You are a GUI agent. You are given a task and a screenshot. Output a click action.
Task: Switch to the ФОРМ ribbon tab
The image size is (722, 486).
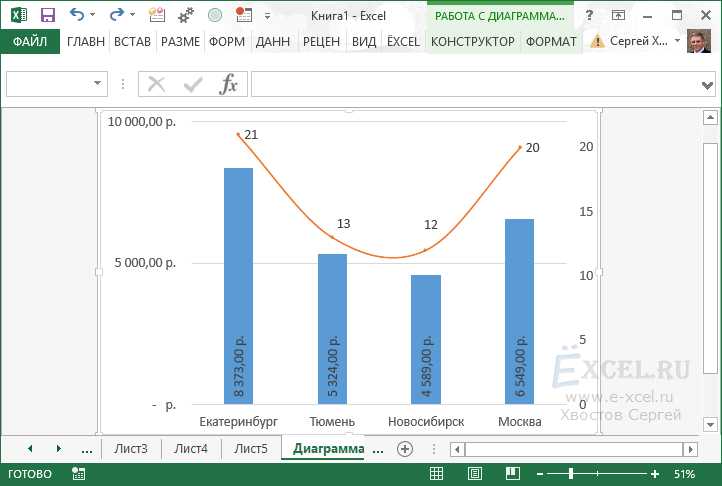click(227, 41)
